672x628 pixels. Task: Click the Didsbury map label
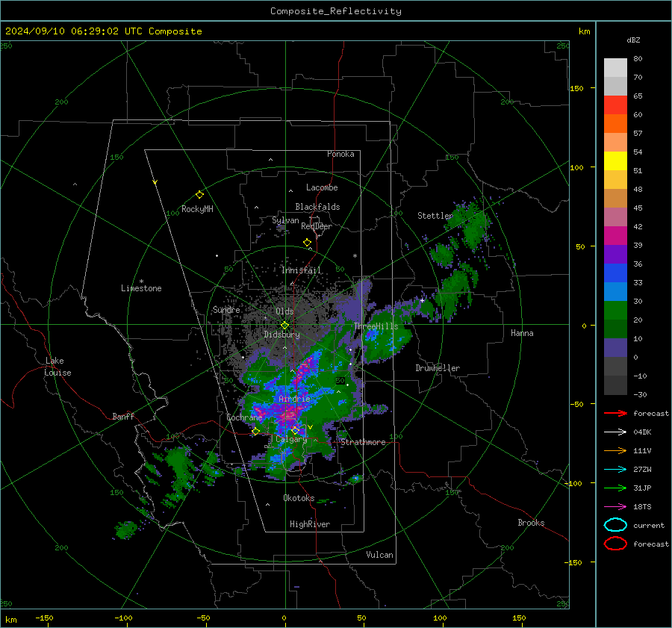(x=281, y=335)
